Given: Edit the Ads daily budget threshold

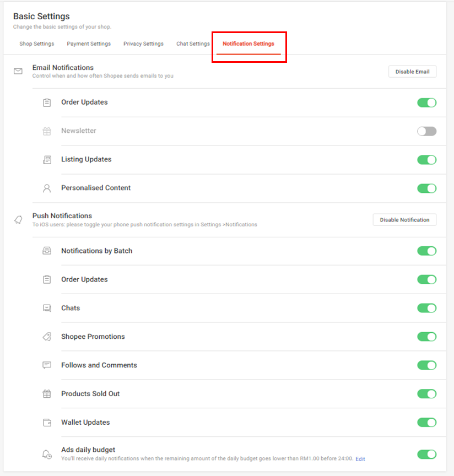Looking at the screenshot, I should (x=360, y=458).
